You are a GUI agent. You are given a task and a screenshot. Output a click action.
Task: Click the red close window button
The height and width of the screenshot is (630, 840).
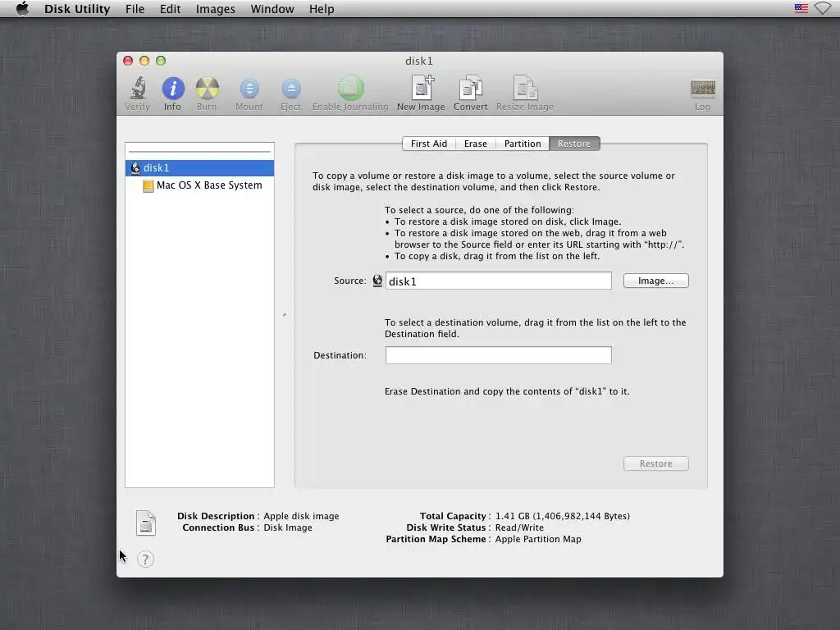click(x=128, y=61)
